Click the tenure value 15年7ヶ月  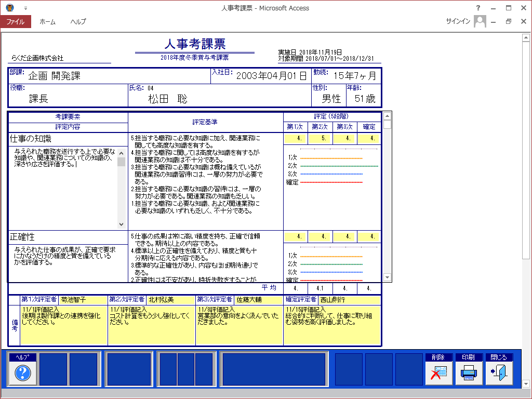click(x=355, y=76)
